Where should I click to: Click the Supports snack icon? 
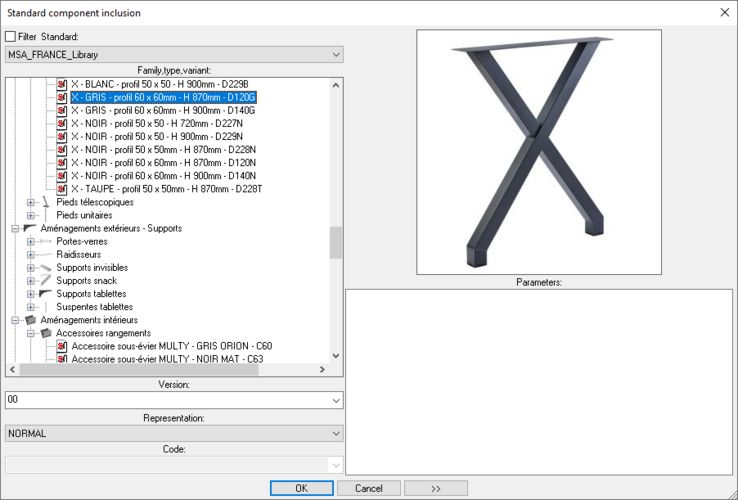pos(46,281)
